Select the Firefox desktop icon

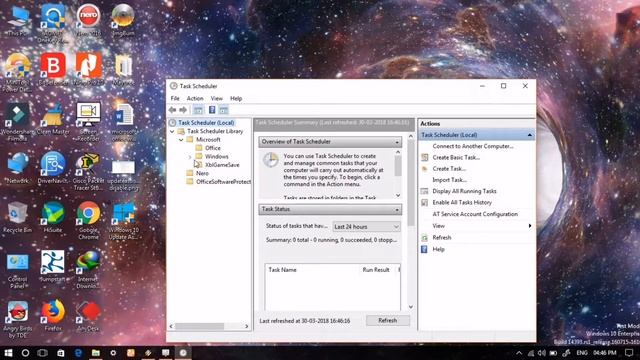pos(53,315)
